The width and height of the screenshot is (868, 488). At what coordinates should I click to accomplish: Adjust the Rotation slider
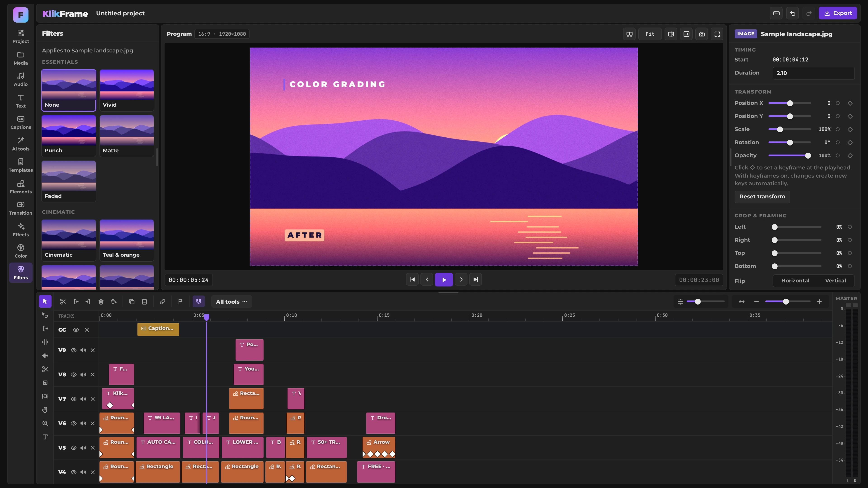[790, 143]
